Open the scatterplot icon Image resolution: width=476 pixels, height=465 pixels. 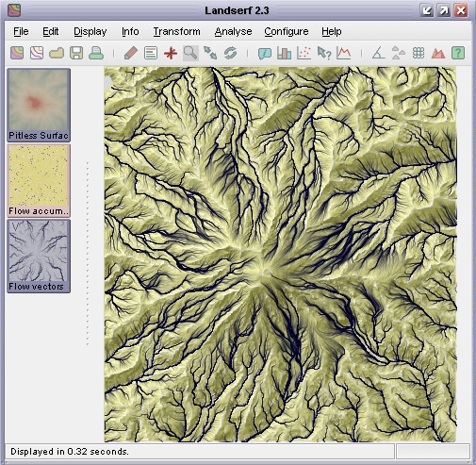[304, 53]
